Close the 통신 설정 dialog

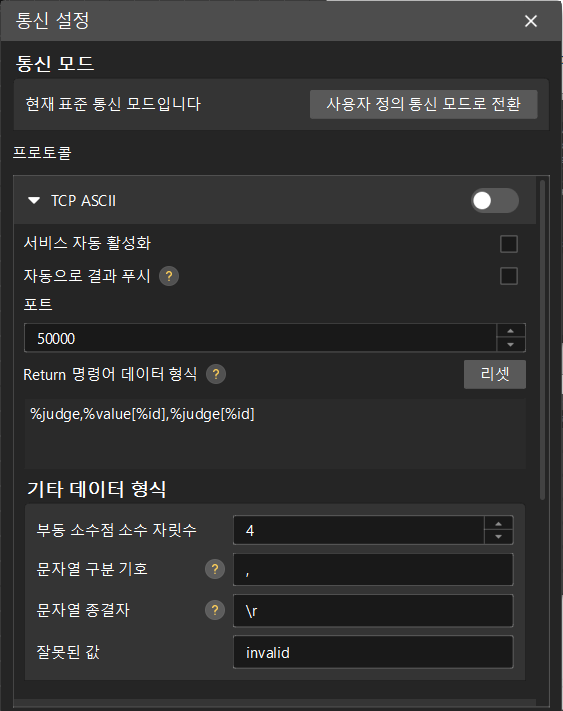pyautogui.click(x=531, y=21)
